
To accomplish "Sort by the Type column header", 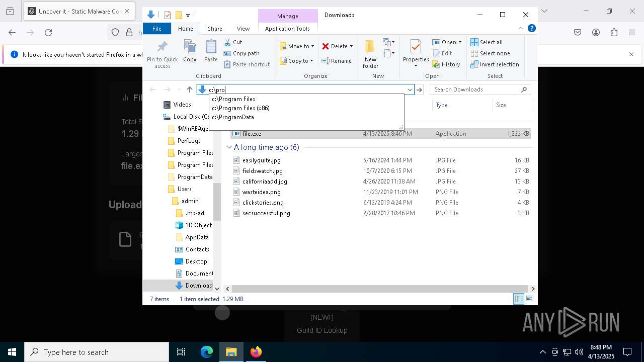I will (462, 105).
